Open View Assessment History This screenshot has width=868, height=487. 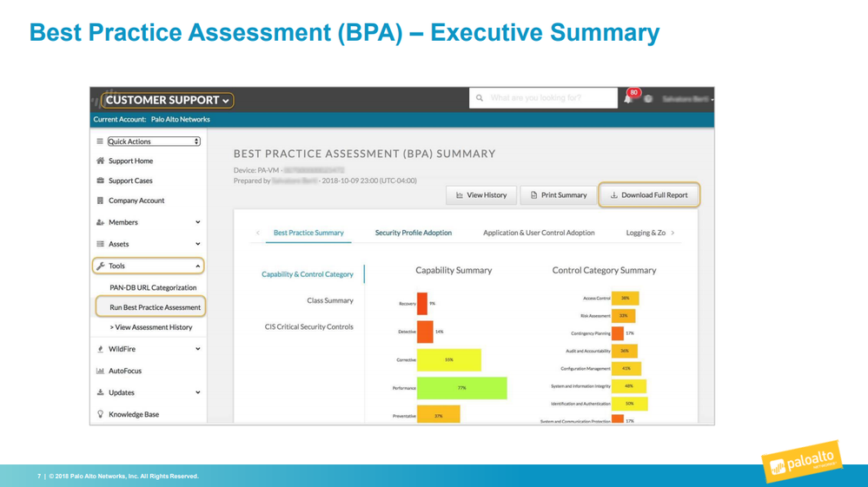(151, 327)
